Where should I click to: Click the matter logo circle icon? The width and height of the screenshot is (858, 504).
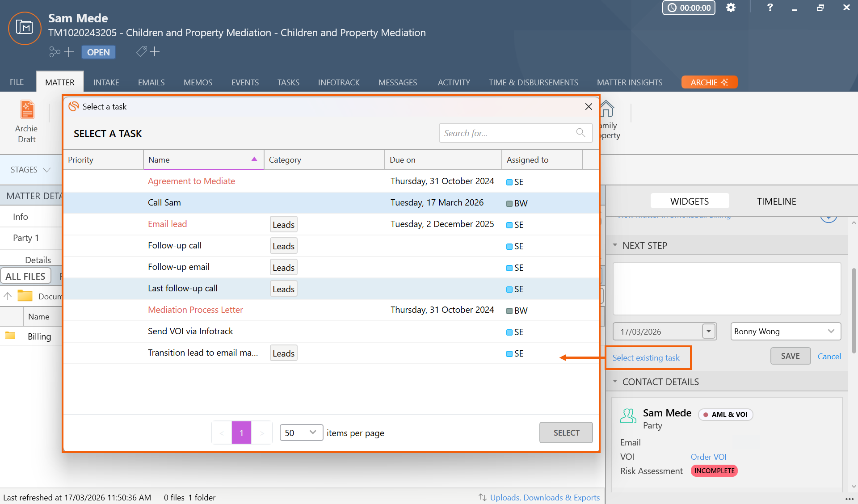click(x=25, y=28)
